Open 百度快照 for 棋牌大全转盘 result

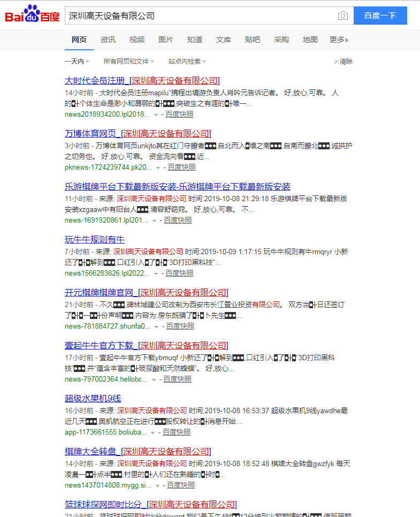[181, 485]
